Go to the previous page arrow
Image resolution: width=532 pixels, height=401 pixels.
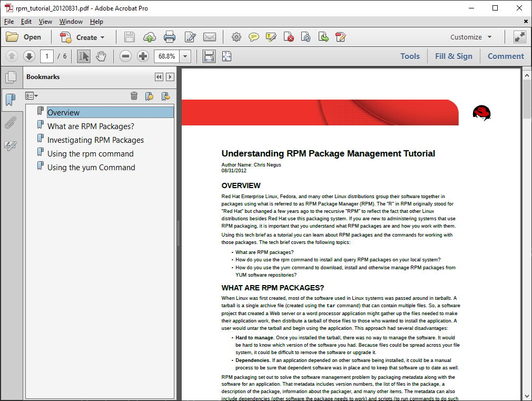click(x=12, y=56)
